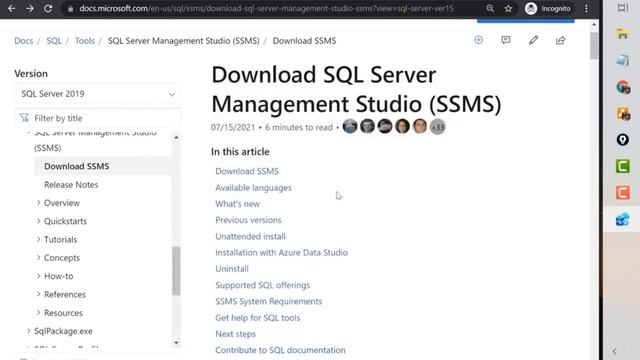Screen dimensions: 640x360
Task: Click the +33 contributors badge
Action: tap(437, 127)
